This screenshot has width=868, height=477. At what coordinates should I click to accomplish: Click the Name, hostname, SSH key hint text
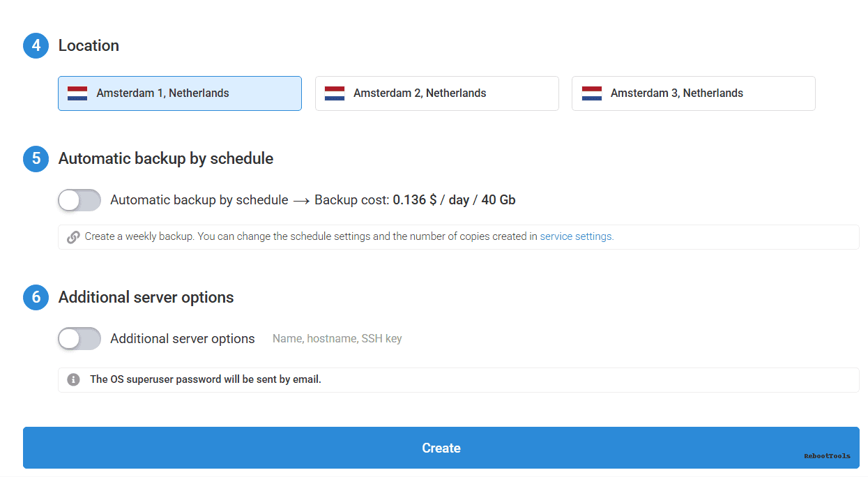(337, 338)
